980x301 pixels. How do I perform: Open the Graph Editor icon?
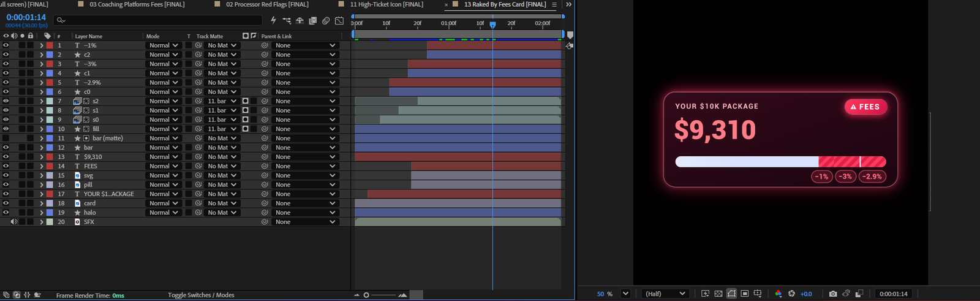[x=339, y=20]
